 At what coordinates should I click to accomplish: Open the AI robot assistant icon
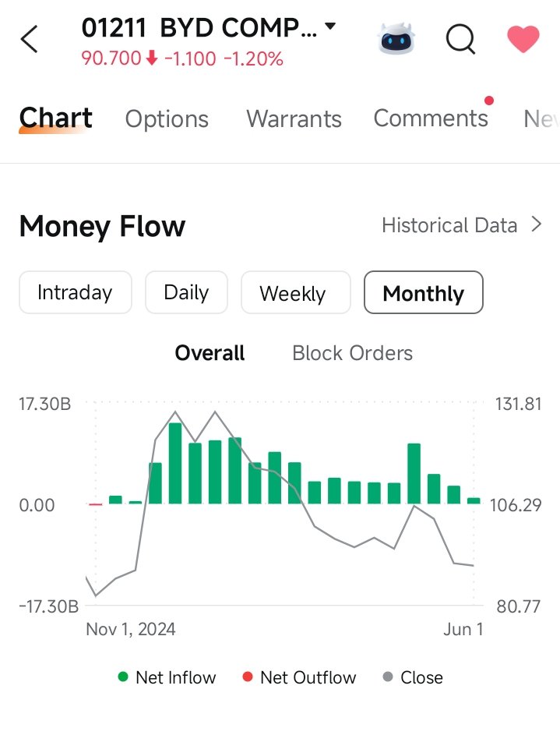(x=396, y=38)
